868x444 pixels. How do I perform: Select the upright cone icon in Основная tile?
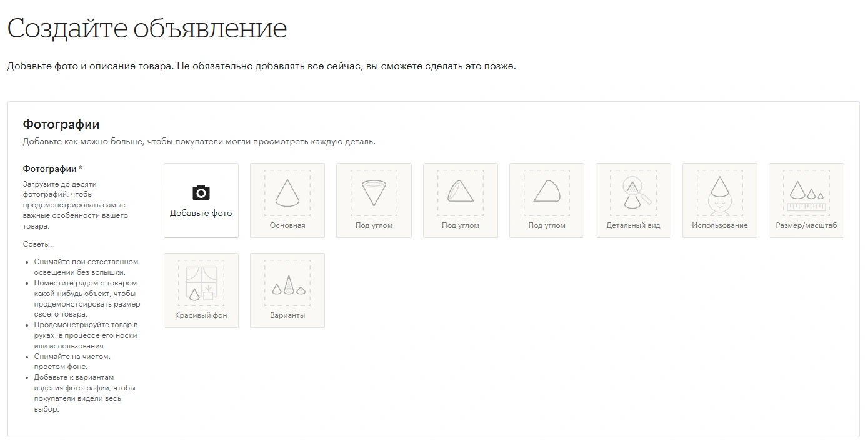click(x=287, y=194)
